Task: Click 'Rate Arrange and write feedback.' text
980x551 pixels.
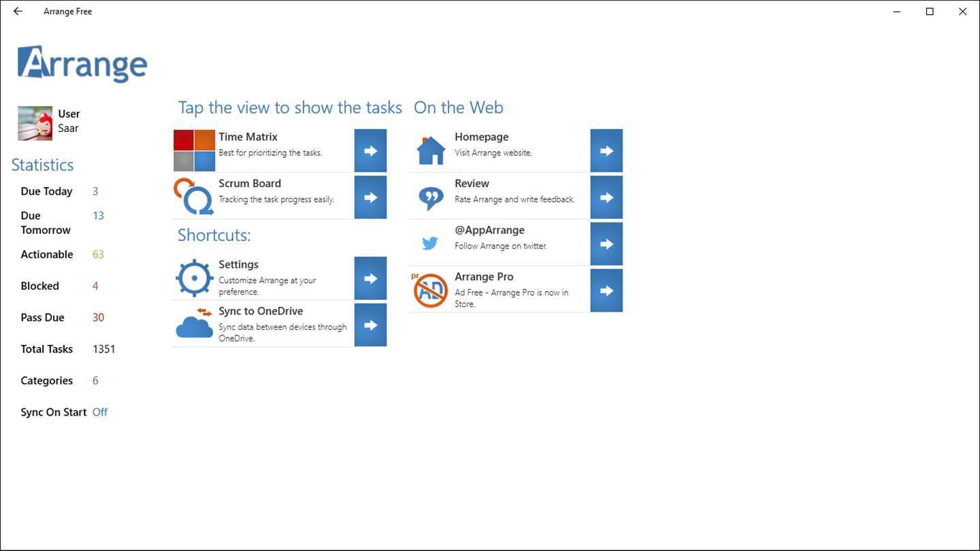Action: [x=514, y=199]
